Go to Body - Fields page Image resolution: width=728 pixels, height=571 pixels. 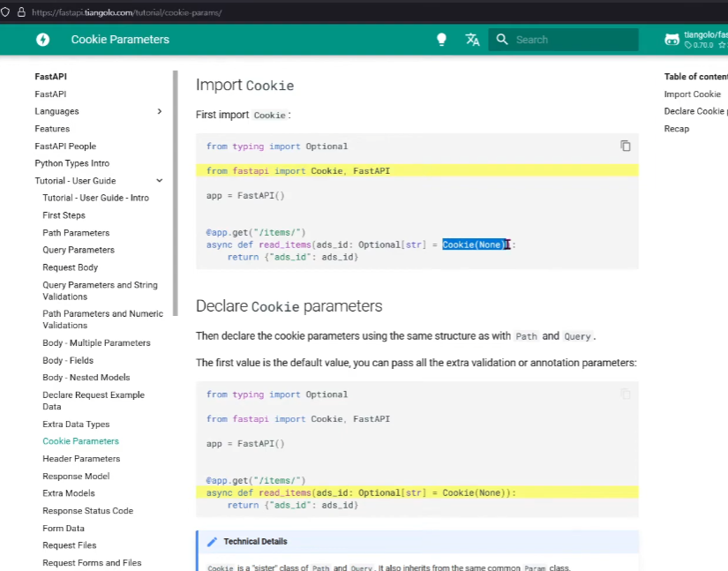(68, 360)
